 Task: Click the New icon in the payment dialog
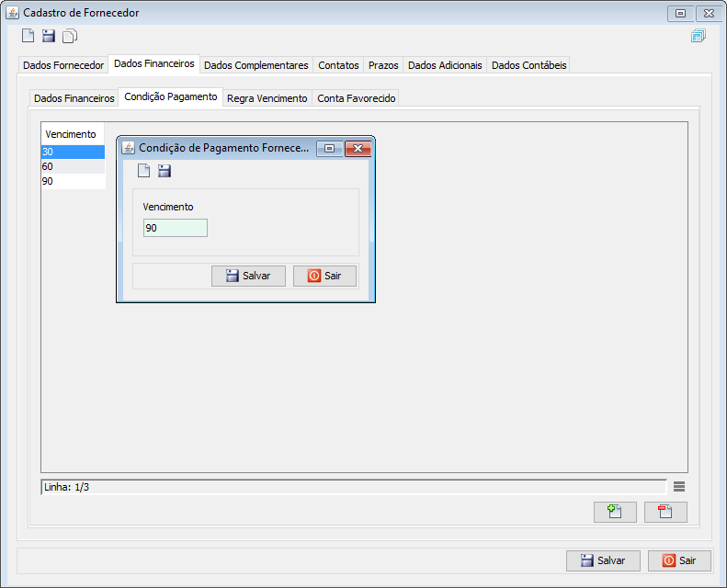(143, 170)
